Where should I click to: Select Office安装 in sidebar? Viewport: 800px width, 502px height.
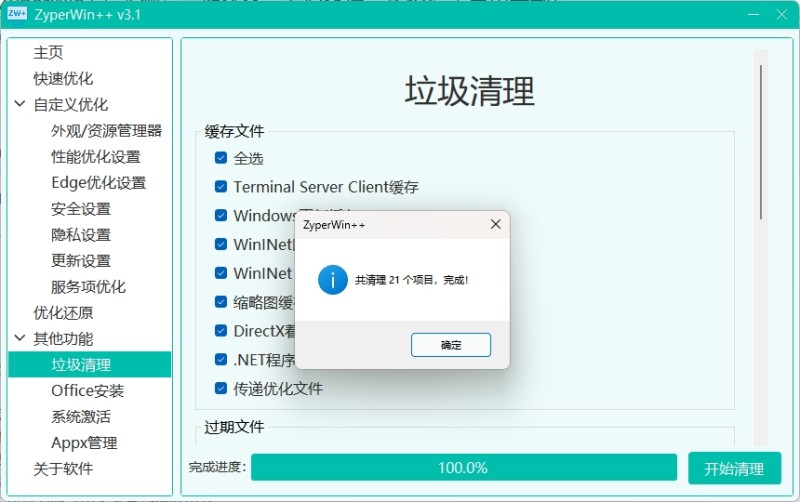point(88,391)
